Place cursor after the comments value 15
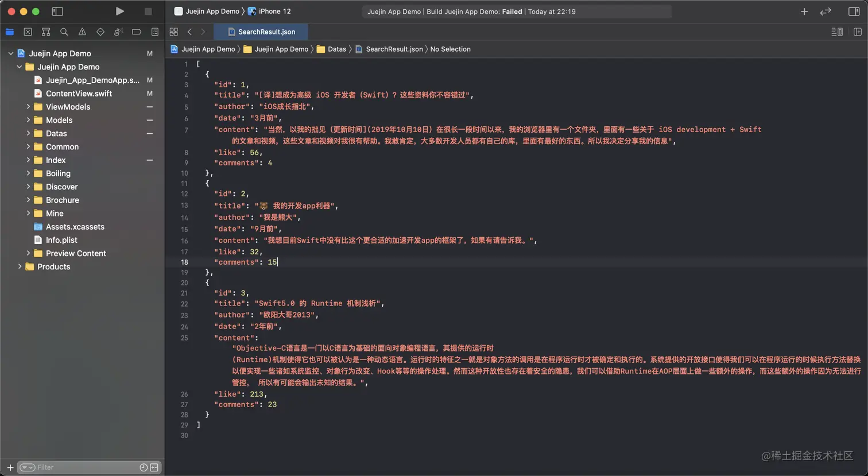Screen dimensions: 868x476 pyautogui.click(x=278, y=262)
